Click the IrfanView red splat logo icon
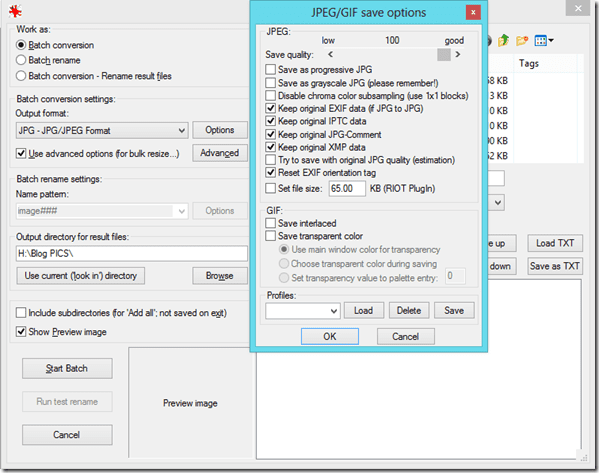 point(15,11)
